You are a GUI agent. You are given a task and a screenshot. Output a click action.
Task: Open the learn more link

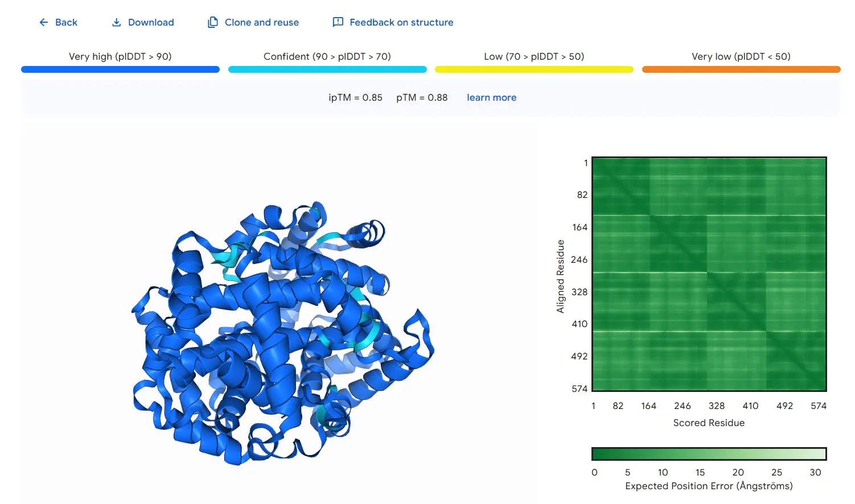click(492, 97)
